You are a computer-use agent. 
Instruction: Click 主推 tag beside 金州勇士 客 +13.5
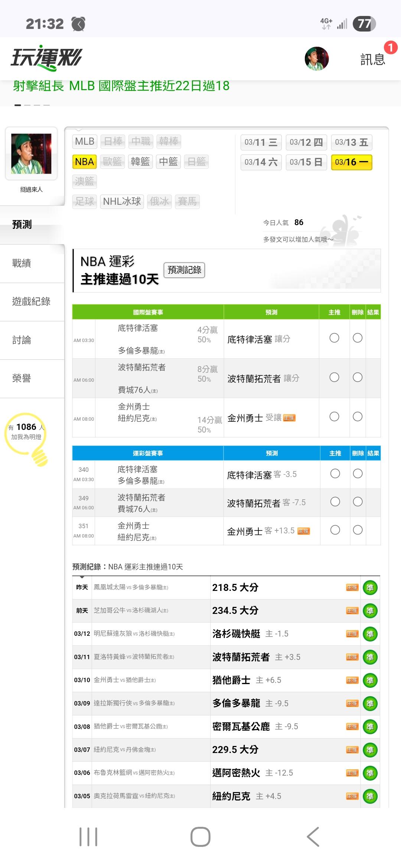coord(304,531)
